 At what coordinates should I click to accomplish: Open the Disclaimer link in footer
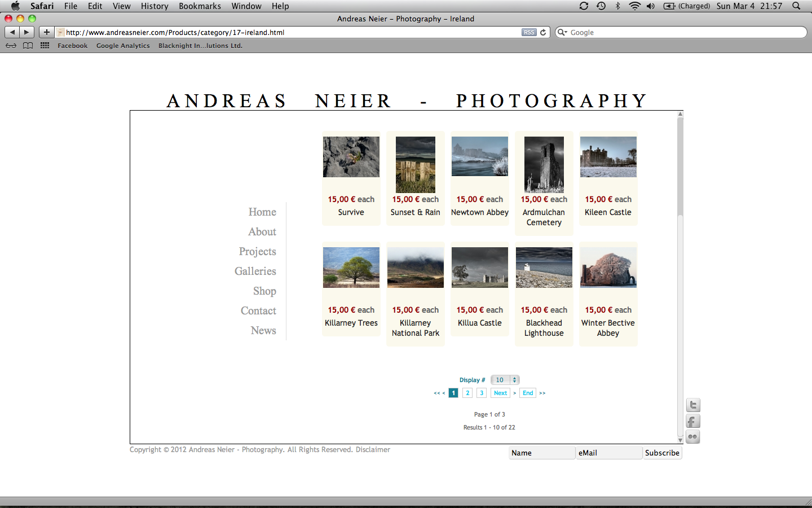tap(373, 450)
